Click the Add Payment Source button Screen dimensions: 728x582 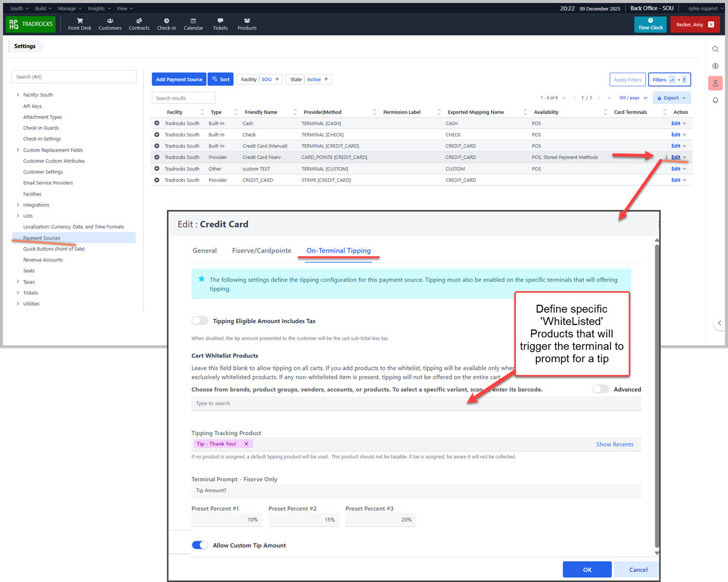point(179,79)
